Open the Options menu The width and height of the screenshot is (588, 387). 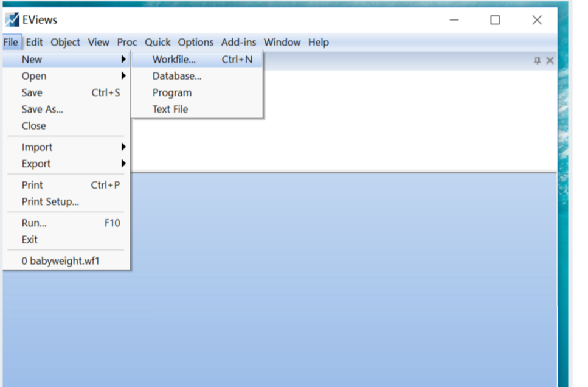point(195,42)
